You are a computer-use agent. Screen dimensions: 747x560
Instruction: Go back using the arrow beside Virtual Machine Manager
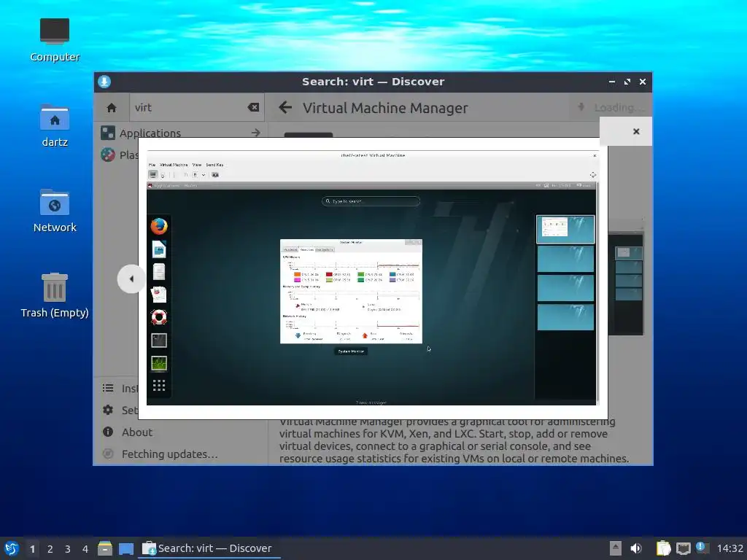(x=285, y=107)
